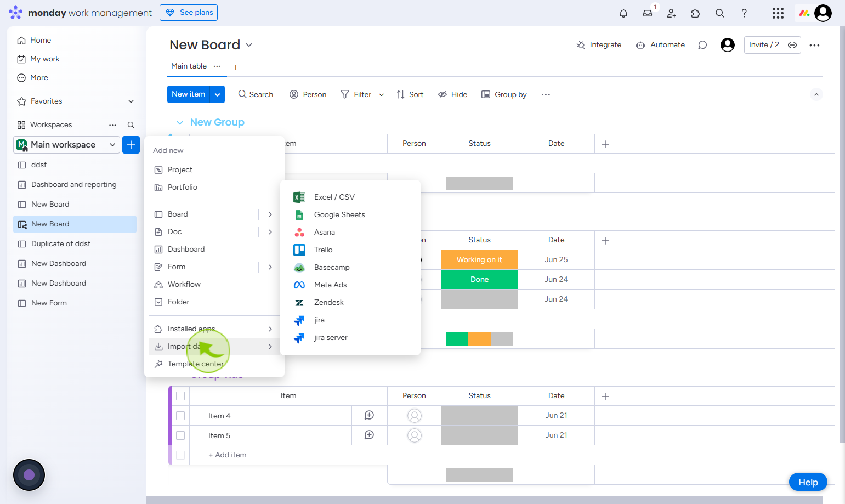
Task: Select all items via header checkbox
Action: (x=180, y=396)
